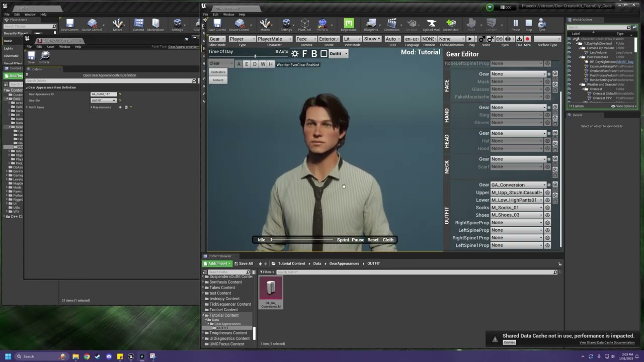Click the male voice icon

[481, 39]
